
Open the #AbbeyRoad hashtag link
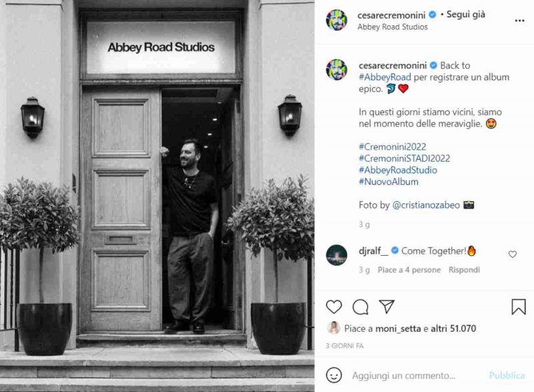coord(385,77)
